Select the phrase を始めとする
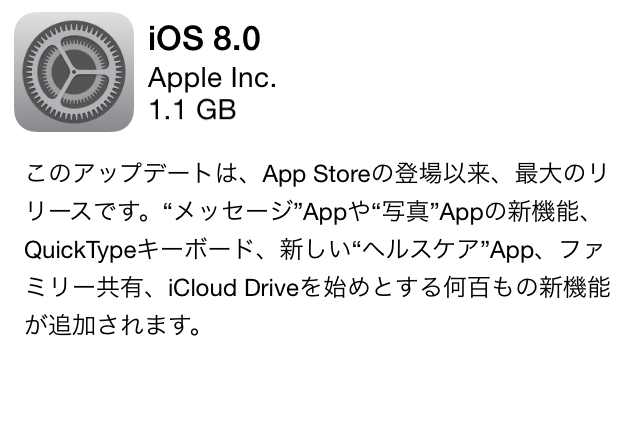The height and width of the screenshot is (427, 640). [x=371, y=287]
